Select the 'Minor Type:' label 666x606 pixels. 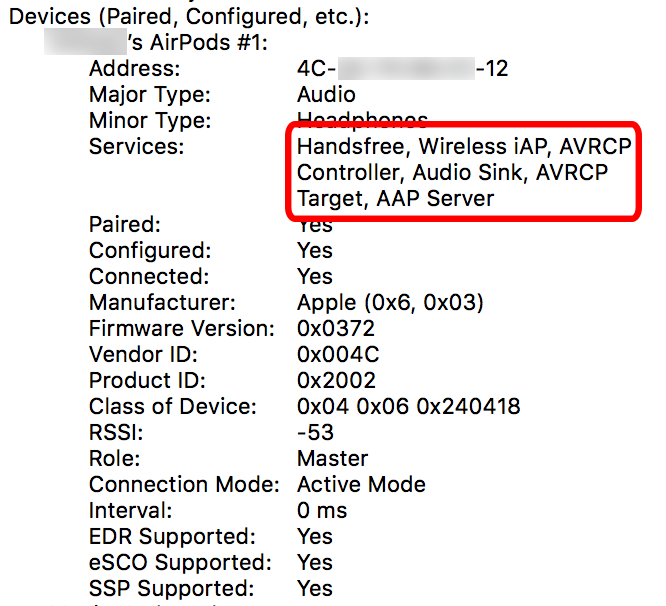point(150,121)
